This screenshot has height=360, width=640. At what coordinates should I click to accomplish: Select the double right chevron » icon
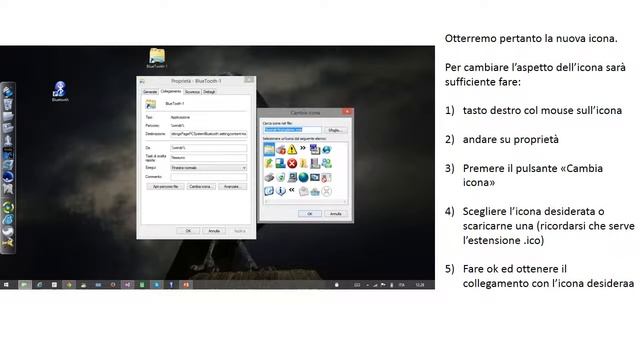(x=303, y=148)
